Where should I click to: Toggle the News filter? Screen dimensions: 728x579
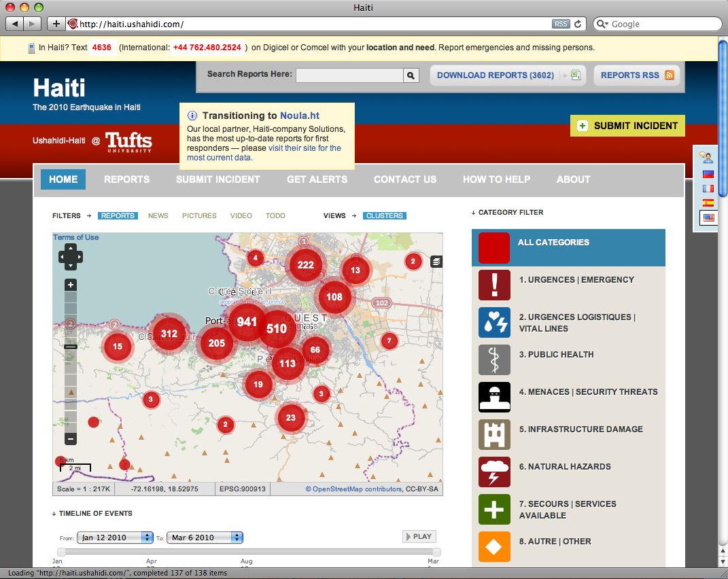(x=158, y=215)
